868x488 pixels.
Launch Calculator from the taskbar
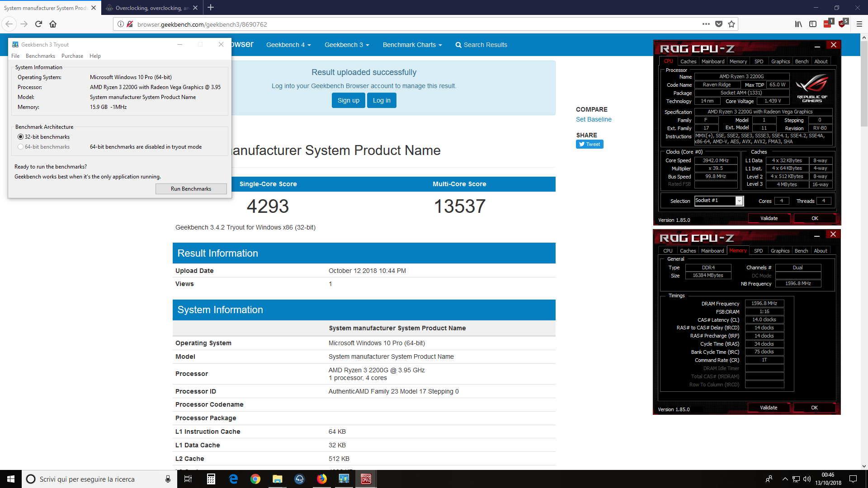point(211,479)
